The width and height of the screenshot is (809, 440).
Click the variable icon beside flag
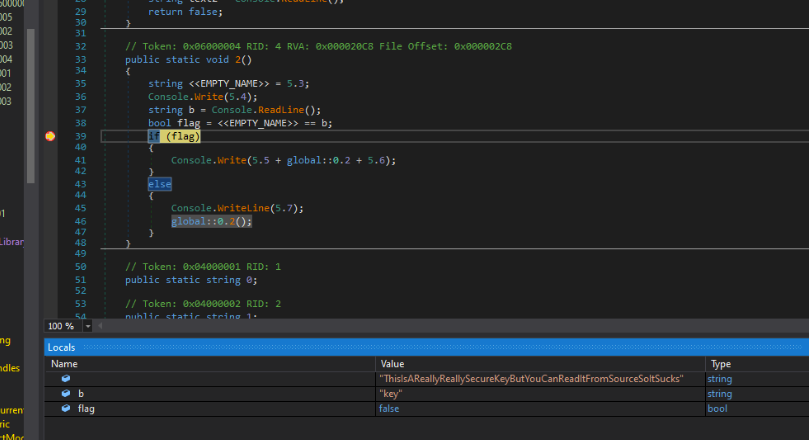coord(66,409)
